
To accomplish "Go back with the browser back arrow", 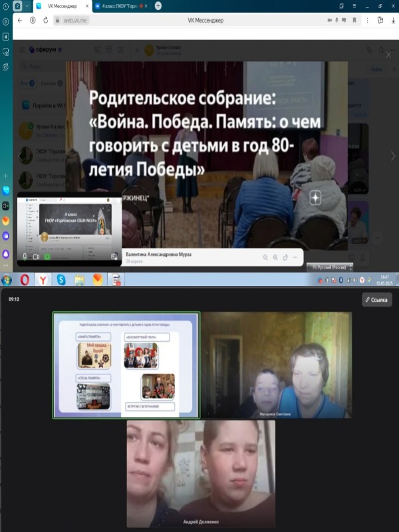I will [x=20, y=21].
